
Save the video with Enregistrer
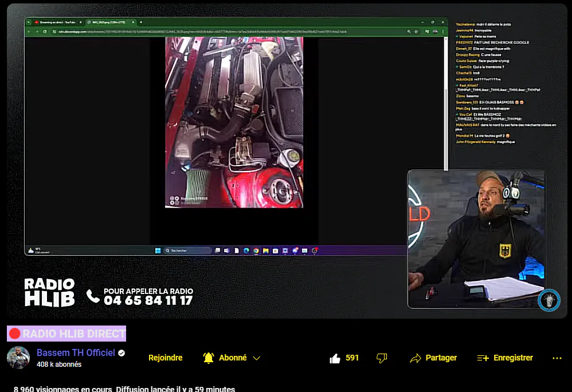point(505,358)
